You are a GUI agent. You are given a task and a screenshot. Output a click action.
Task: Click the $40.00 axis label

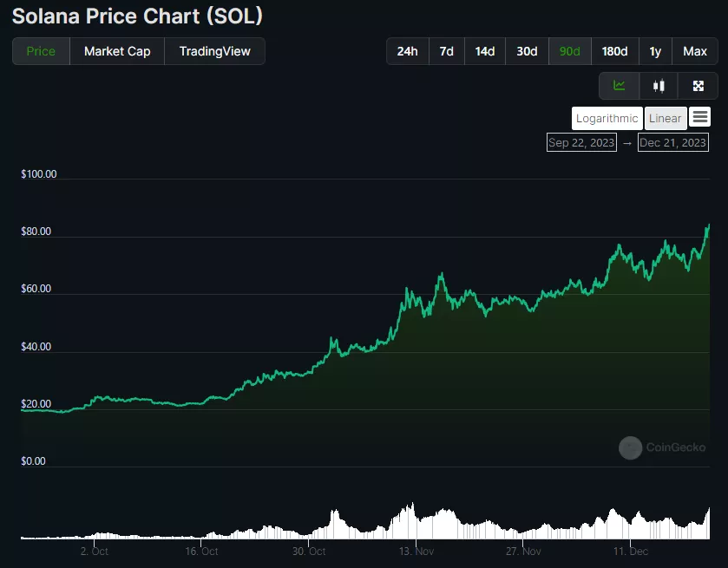(36, 347)
